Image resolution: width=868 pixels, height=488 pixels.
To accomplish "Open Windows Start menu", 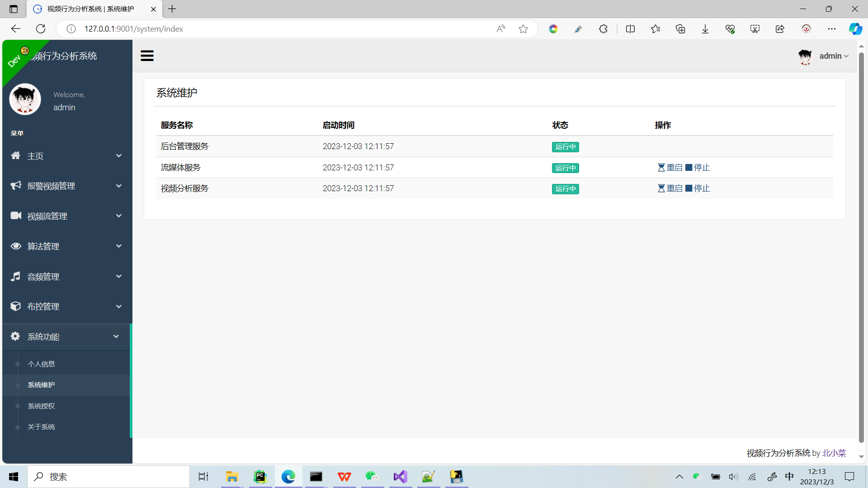I will click(14, 477).
